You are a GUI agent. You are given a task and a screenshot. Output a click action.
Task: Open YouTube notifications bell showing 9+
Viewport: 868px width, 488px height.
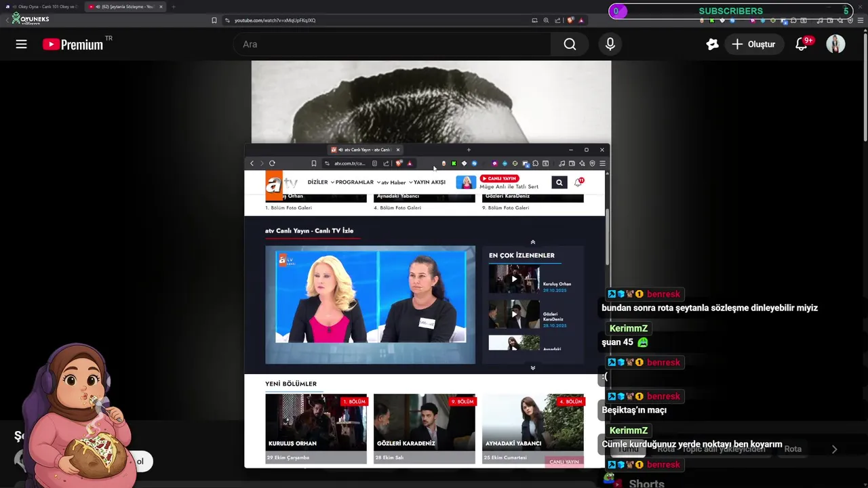point(802,44)
